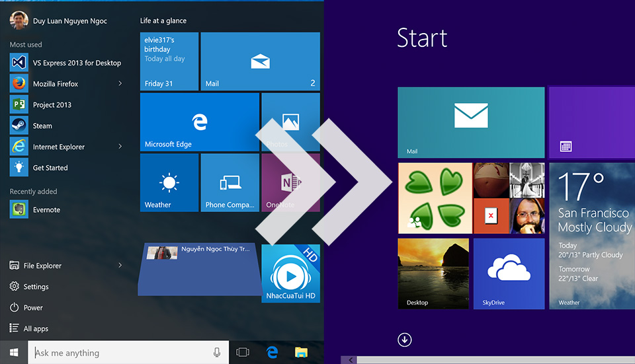Launch Steam from the Start menu
This screenshot has width=635, height=364.
click(x=42, y=126)
